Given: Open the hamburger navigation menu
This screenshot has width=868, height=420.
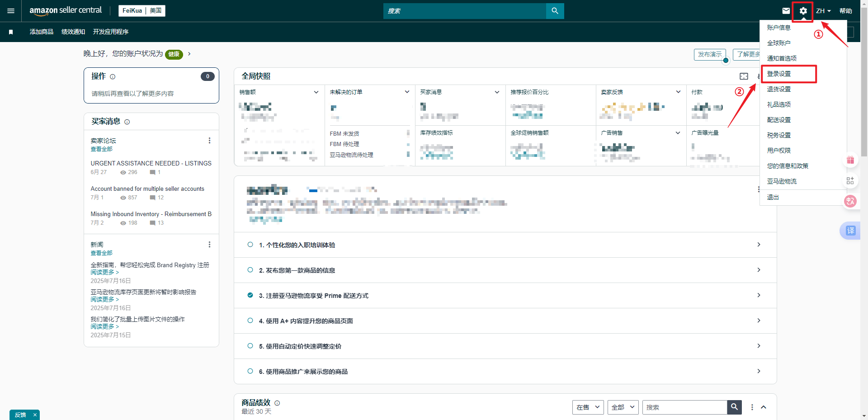Looking at the screenshot, I should pos(11,11).
